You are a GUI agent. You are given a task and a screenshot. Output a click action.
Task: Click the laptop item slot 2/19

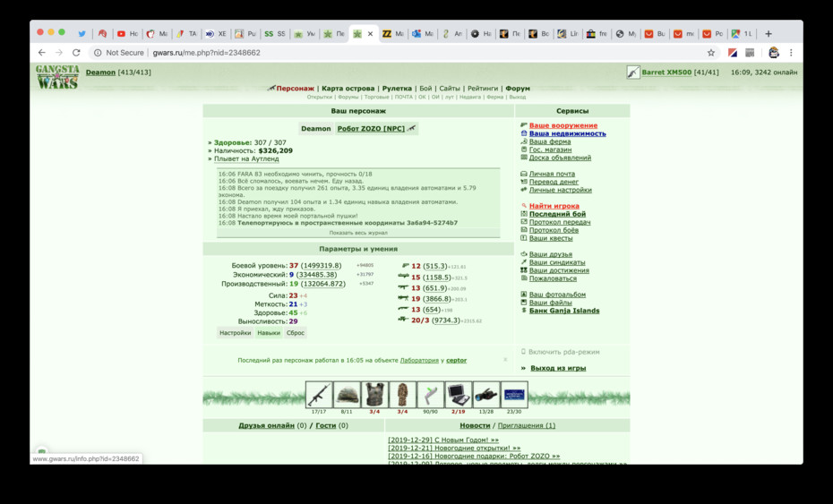pyautogui.click(x=459, y=395)
